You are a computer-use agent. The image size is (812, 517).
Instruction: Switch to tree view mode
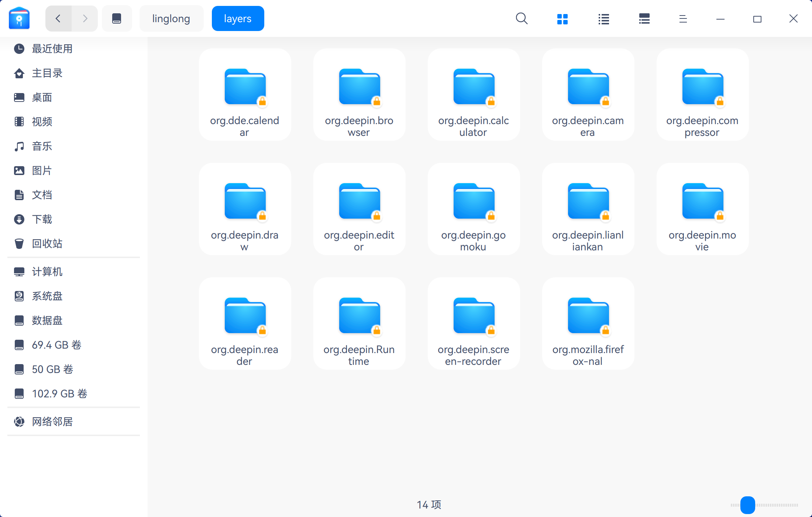click(x=644, y=19)
